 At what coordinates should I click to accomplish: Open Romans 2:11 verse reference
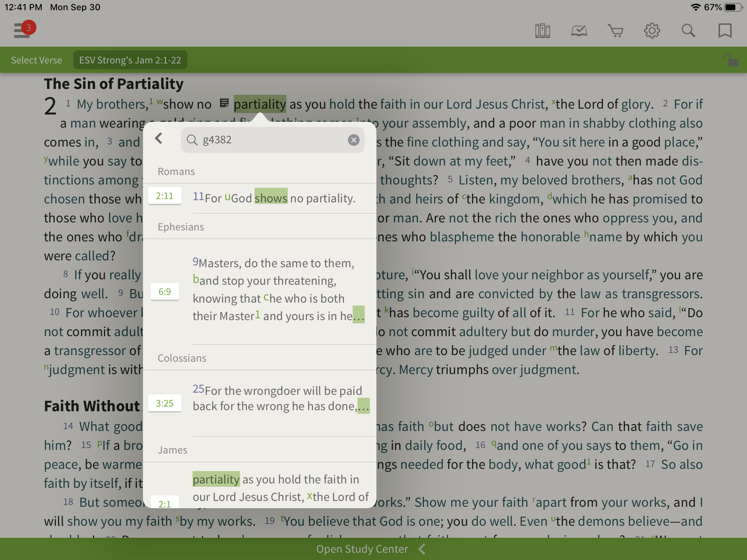pyautogui.click(x=165, y=196)
